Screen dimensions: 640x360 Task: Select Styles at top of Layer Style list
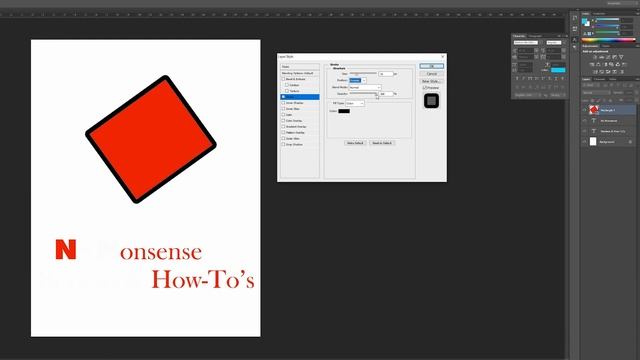click(x=300, y=67)
